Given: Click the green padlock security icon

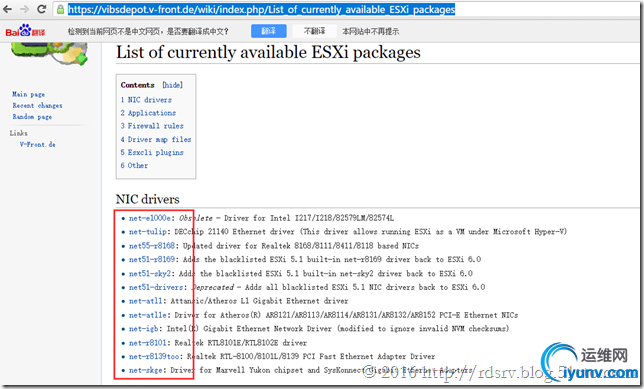Looking at the screenshot, I should point(60,9).
